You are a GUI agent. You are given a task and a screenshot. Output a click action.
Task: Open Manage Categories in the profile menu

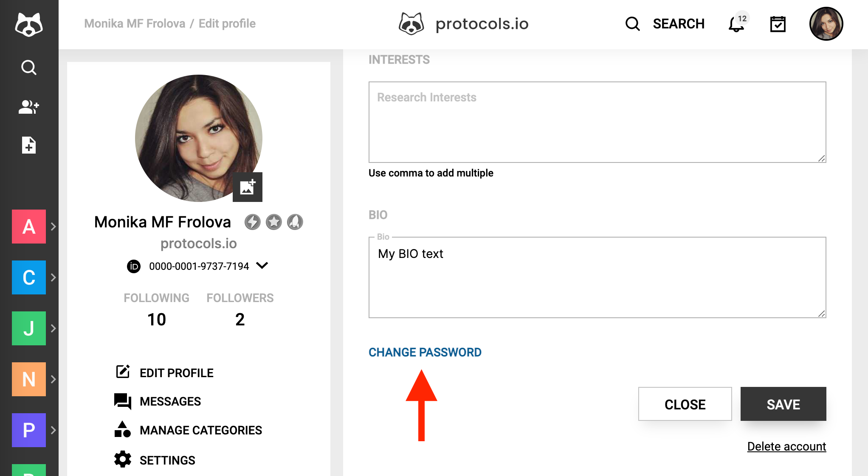[x=188, y=430]
